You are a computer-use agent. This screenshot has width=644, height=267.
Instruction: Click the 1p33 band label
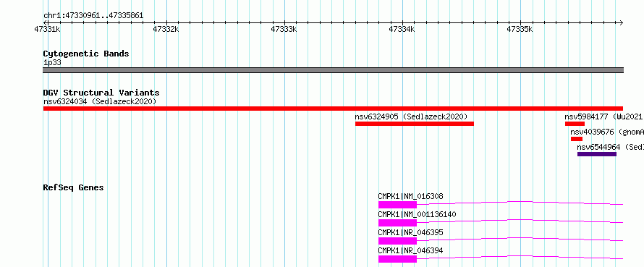[52, 63]
